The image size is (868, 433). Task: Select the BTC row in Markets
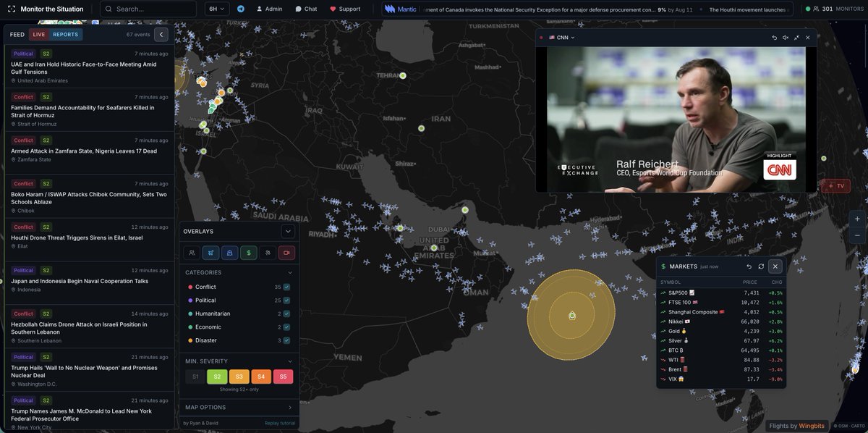tap(721, 350)
